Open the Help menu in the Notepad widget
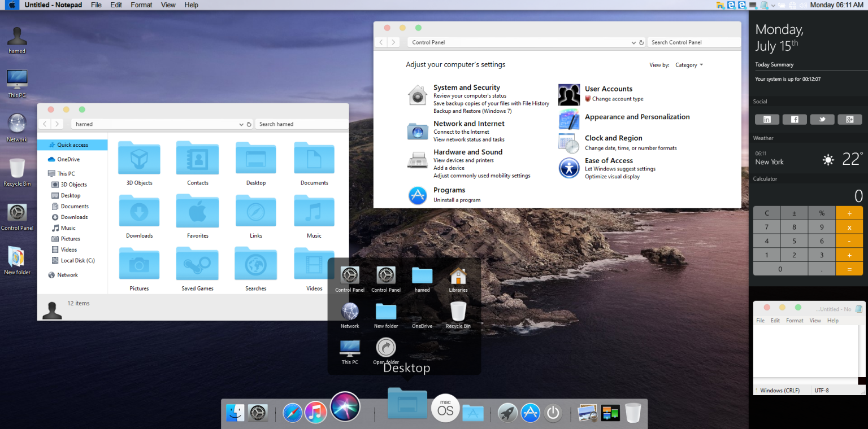The image size is (868, 429). pyautogui.click(x=832, y=320)
